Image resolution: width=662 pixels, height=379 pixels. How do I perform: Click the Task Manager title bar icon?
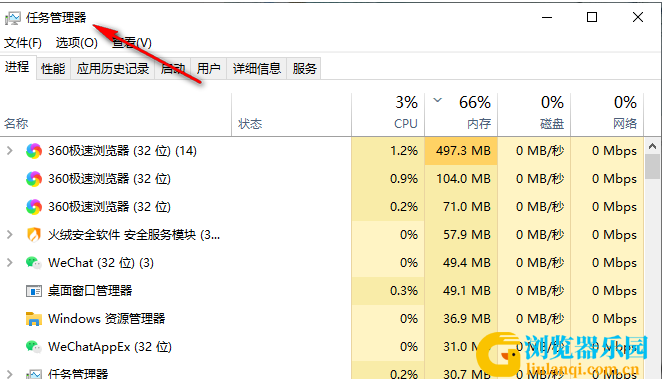pos(13,18)
